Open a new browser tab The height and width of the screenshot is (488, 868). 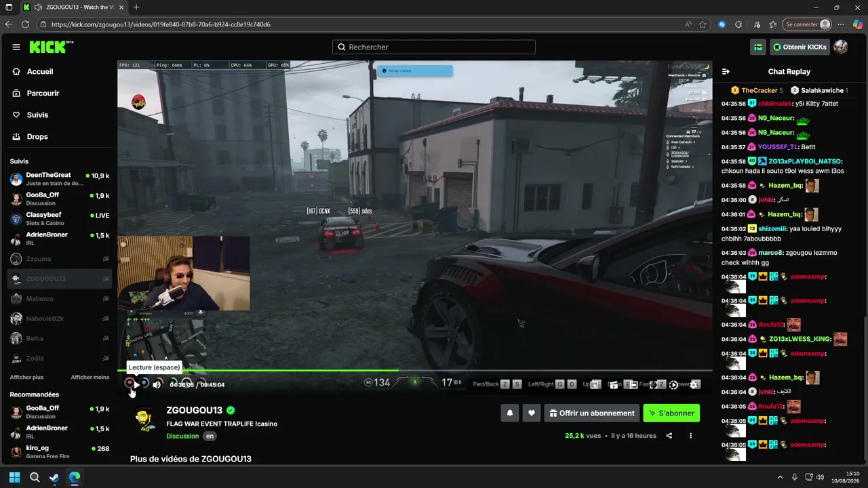136,7
